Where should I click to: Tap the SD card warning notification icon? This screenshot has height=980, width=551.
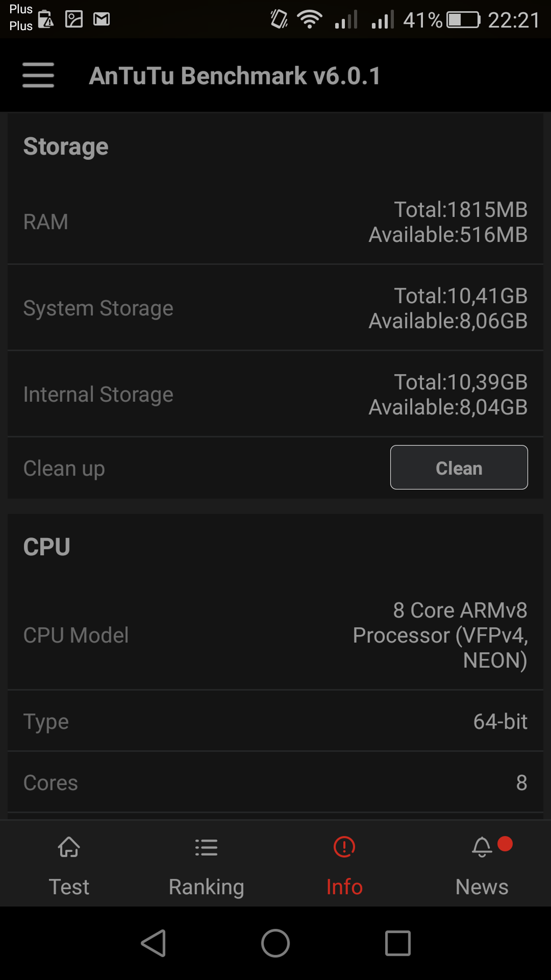pos(46,19)
